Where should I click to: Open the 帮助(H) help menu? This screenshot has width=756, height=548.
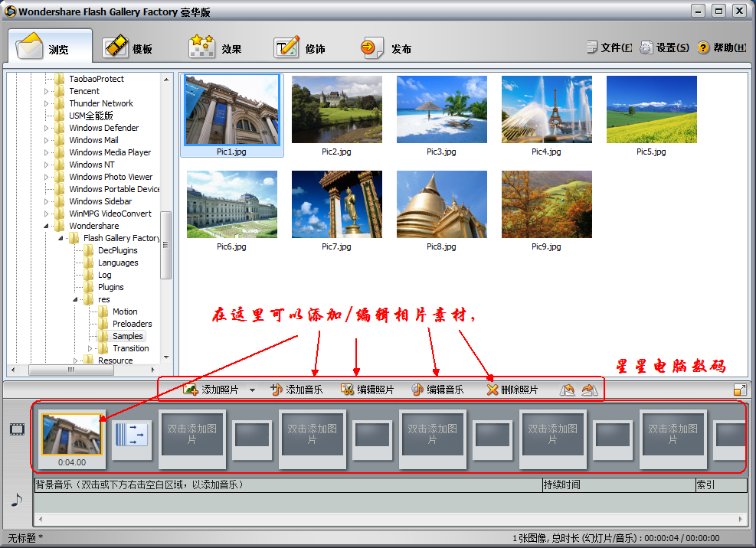pos(722,47)
